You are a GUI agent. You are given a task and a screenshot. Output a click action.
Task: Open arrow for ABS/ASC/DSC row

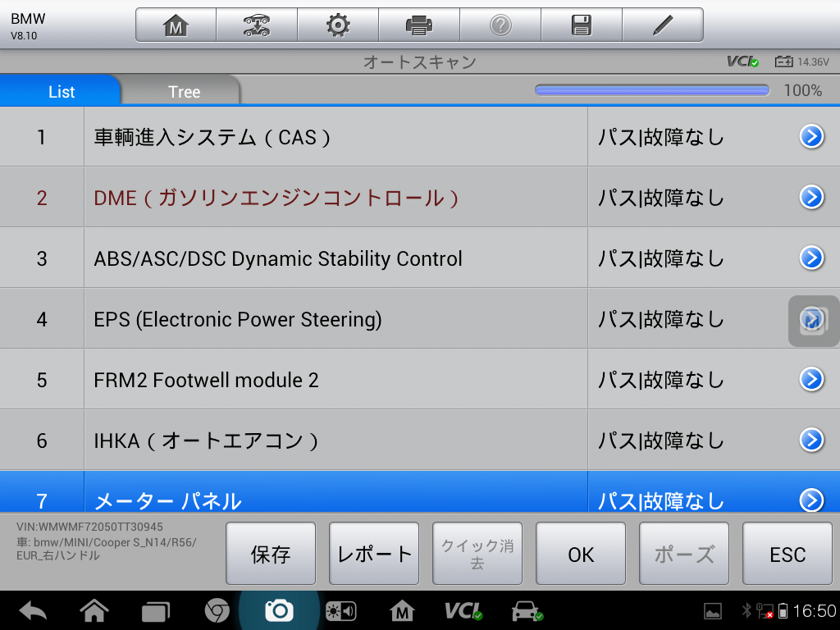tap(811, 258)
